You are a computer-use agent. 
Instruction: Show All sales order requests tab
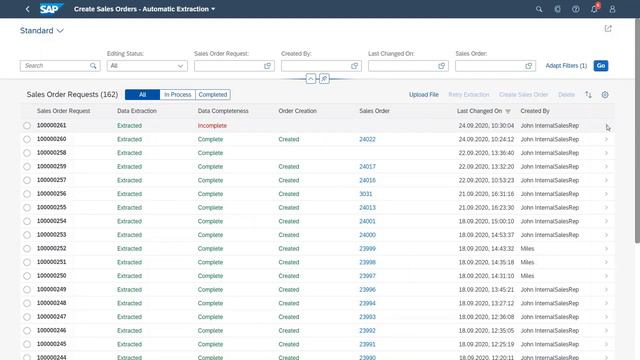(x=142, y=95)
